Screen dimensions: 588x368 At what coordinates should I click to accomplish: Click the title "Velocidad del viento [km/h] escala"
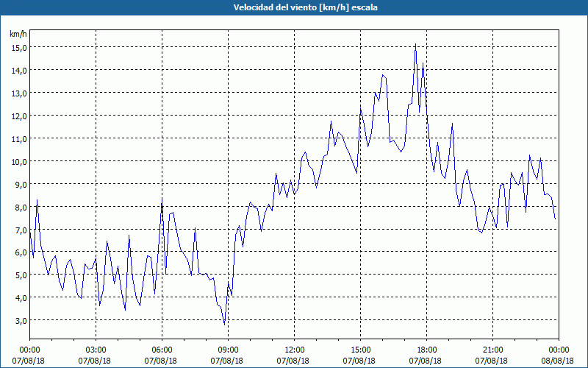pyautogui.click(x=305, y=7)
